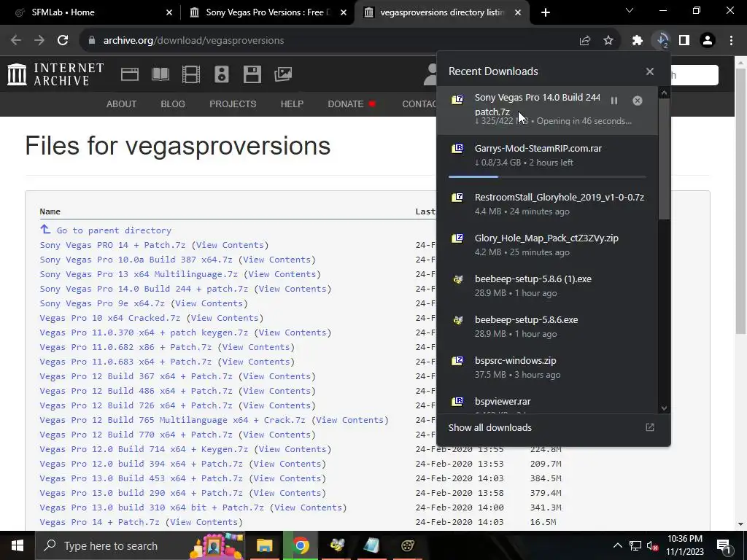Download Sony Vegas Pro 13 x64 Multilinguage.7z
Image resolution: width=747 pixels, height=560 pixels.
tap(139, 274)
